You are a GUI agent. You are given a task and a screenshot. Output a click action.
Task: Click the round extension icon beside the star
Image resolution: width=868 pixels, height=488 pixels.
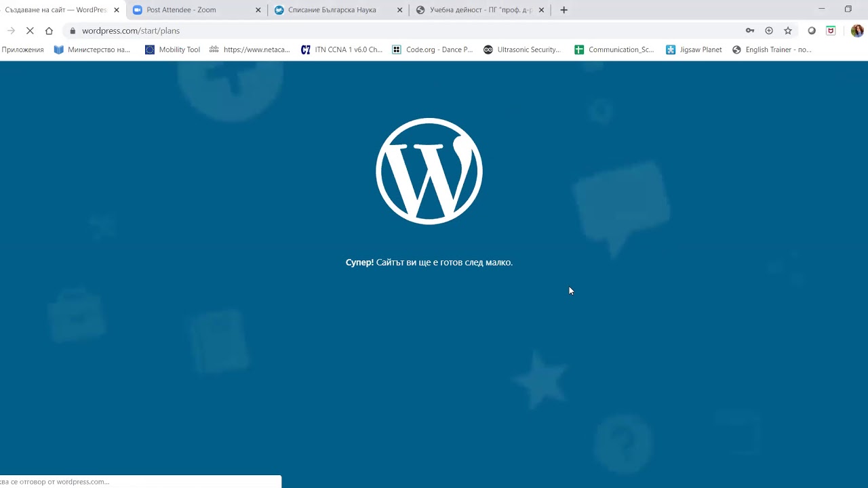[x=812, y=30]
